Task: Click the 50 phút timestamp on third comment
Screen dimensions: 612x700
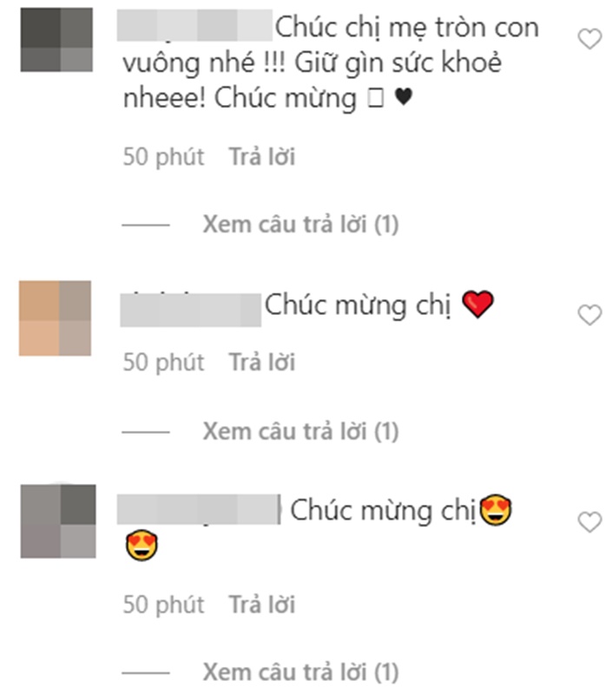Action: (163, 605)
